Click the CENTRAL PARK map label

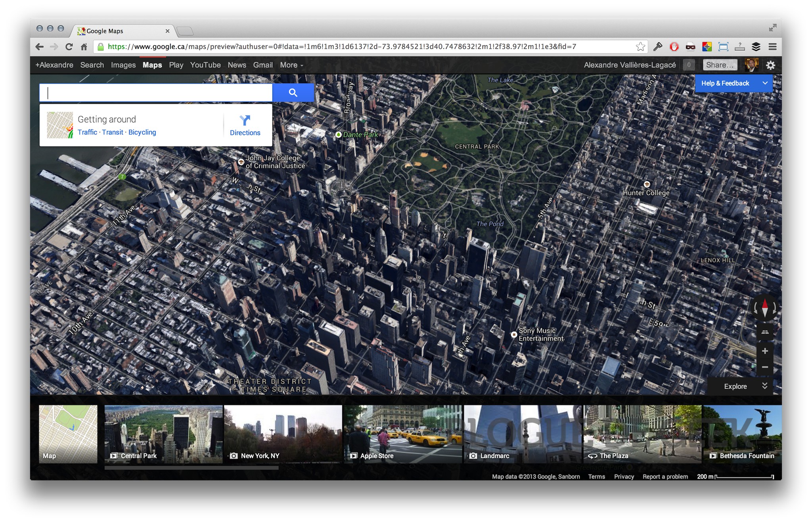[477, 146]
